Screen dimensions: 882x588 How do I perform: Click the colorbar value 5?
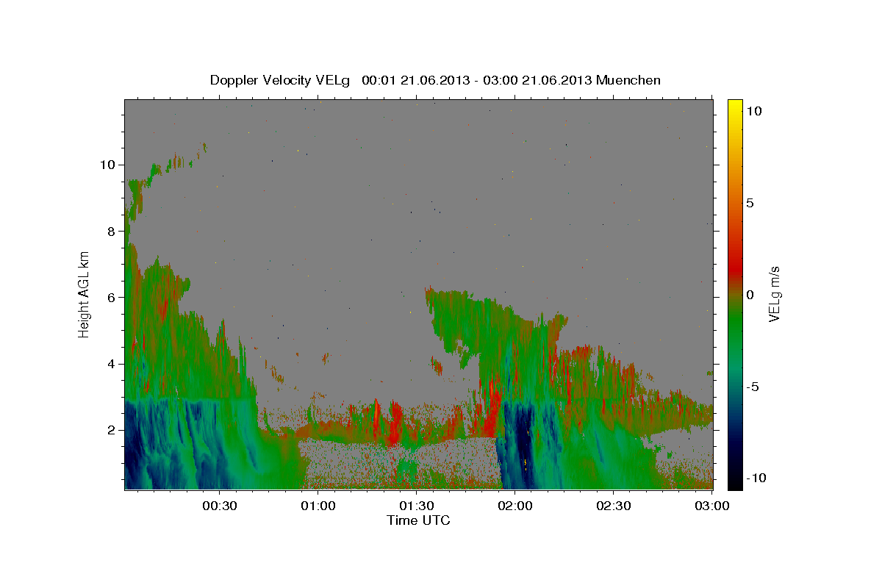751,203
